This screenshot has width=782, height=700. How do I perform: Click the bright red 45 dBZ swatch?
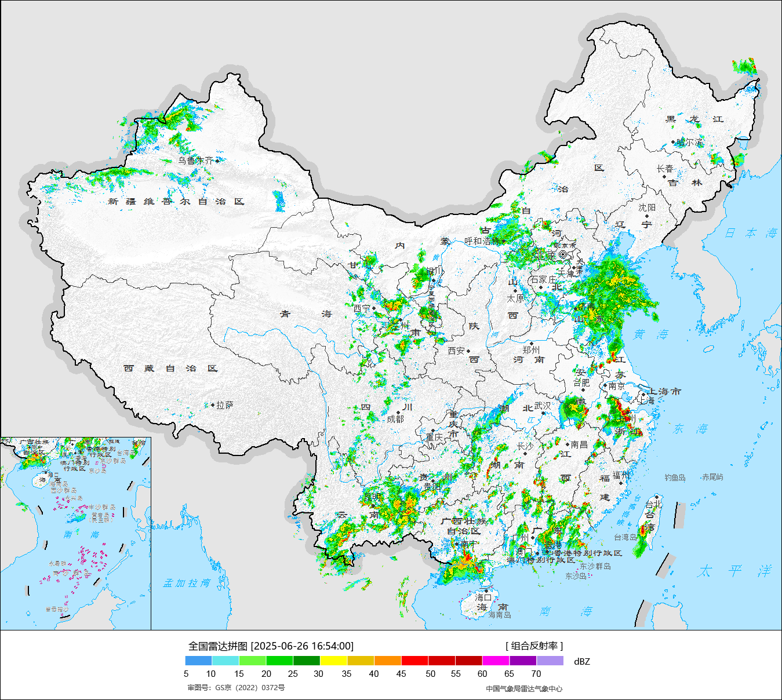pos(414,661)
